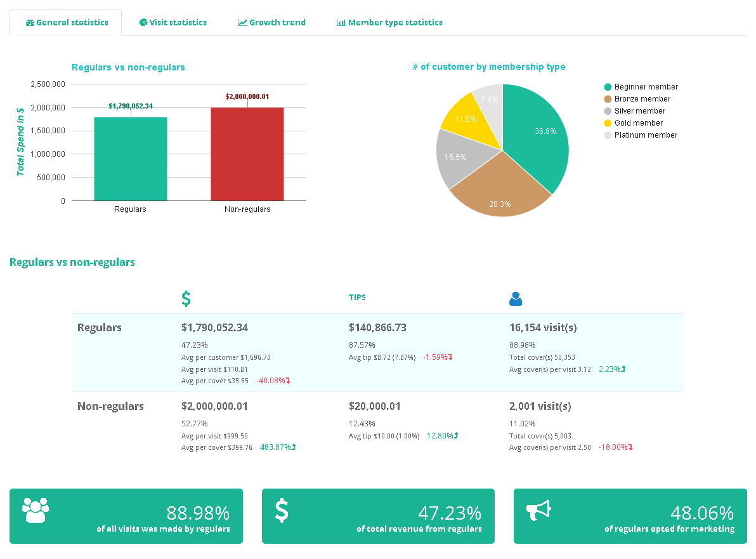Click the line chart icon beside Growth trend
The height and width of the screenshot is (559, 756).
coord(242,22)
